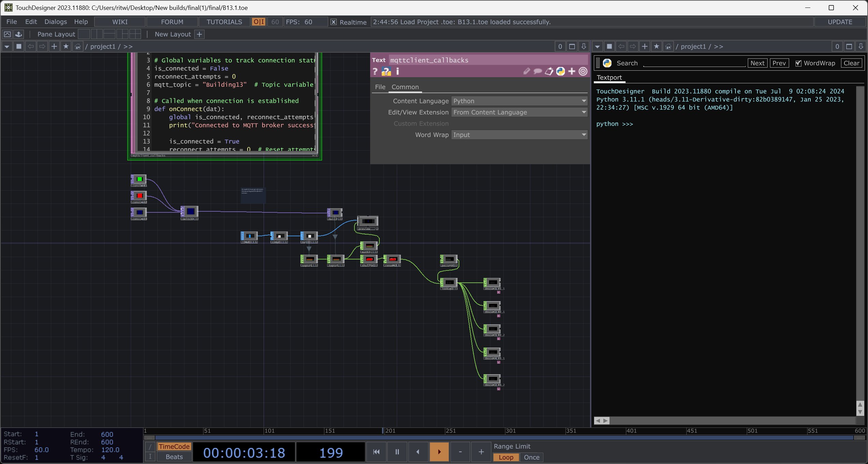Maximize the right Textport pane
Viewport: 868px width, 464px height.
point(849,46)
